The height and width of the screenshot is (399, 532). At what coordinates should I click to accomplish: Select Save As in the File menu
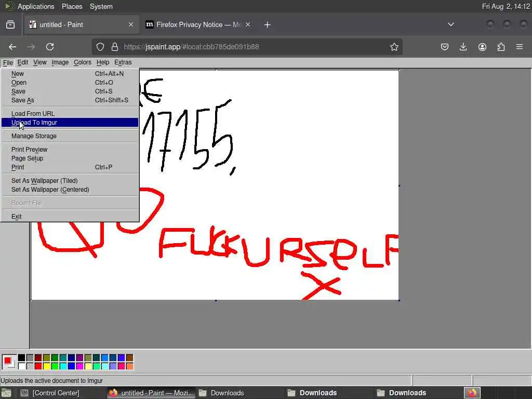pos(70,100)
